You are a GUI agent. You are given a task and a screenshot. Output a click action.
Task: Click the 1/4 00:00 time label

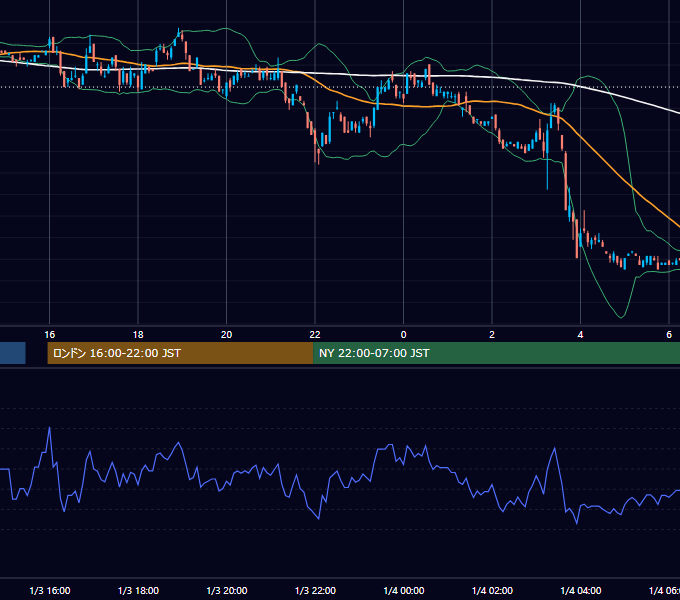(404, 590)
